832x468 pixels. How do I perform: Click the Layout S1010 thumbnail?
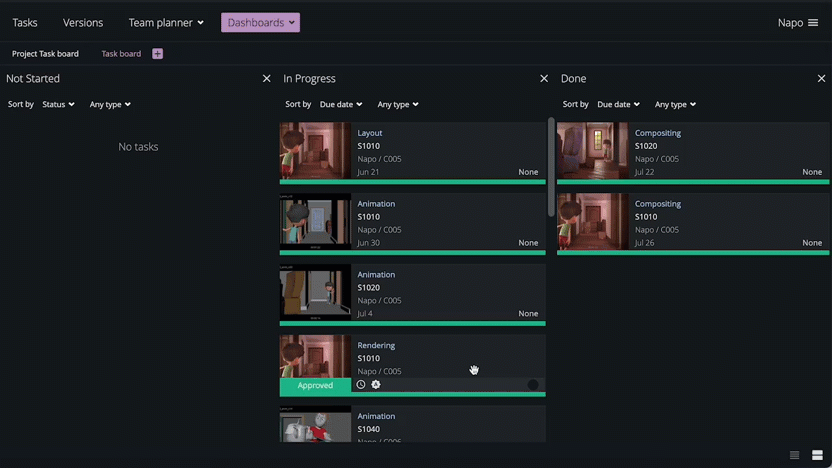click(315, 151)
